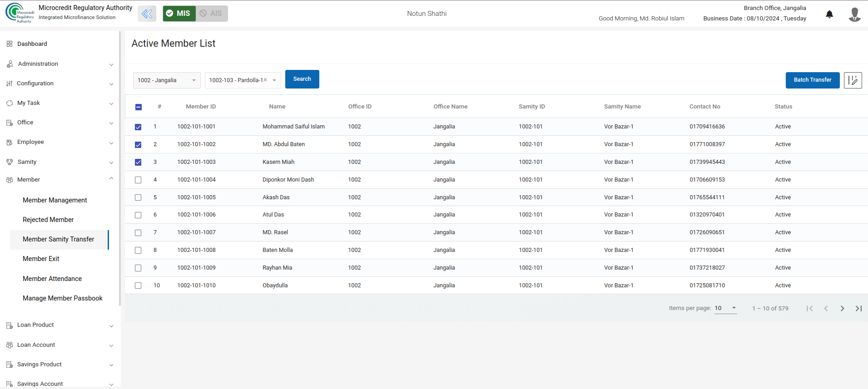
Task: Go to the first page of results
Action: 809,308
